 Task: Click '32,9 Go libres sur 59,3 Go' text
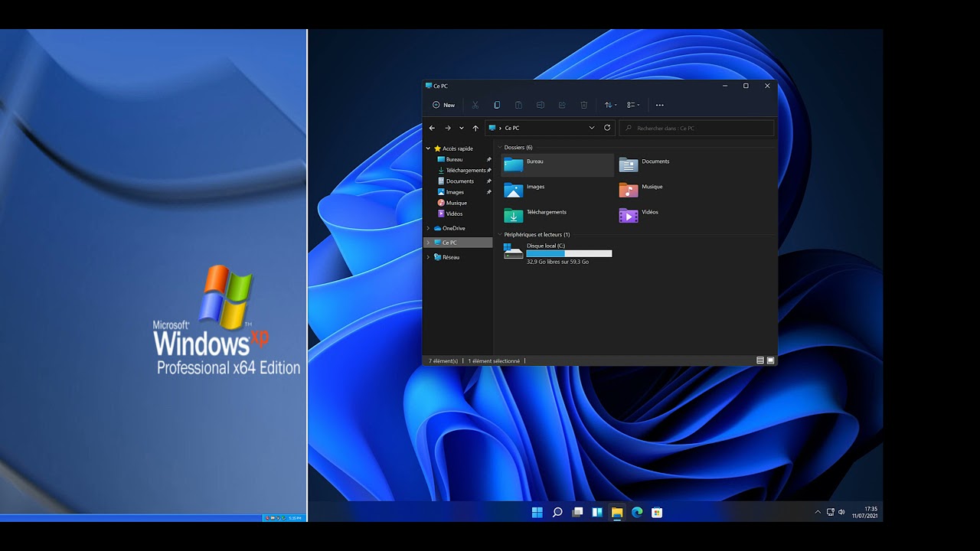tap(558, 262)
